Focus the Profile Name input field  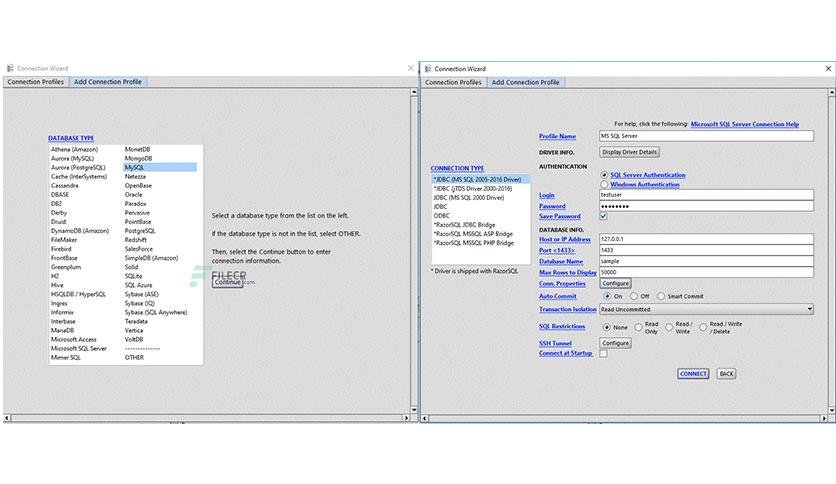click(706, 136)
